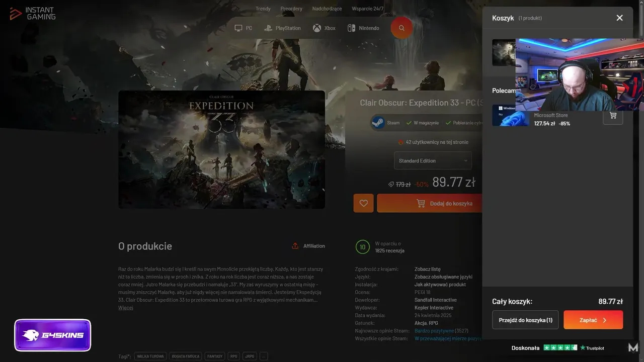
Task: Click Jak aktywować produkt link
Action: (440, 285)
